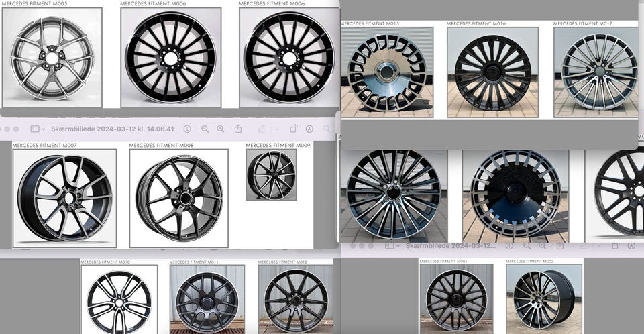Click the 'MERCEDES FITMENT M001' label
Image resolution: width=644 pixels, height=334 pixels.
[x=443, y=262]
